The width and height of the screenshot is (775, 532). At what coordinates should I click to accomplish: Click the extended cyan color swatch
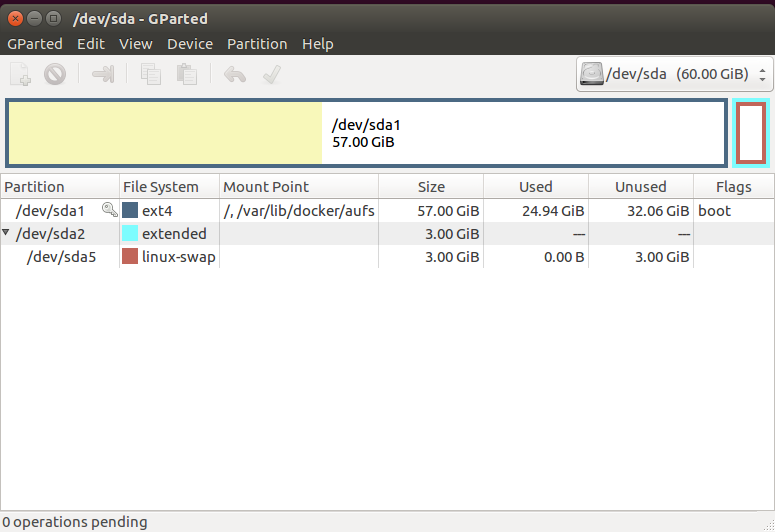coord(130,233)
